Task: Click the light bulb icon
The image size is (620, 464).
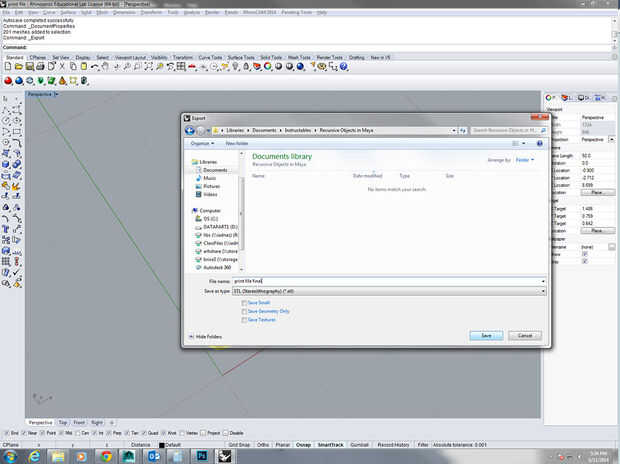Action: coord(235,66)
